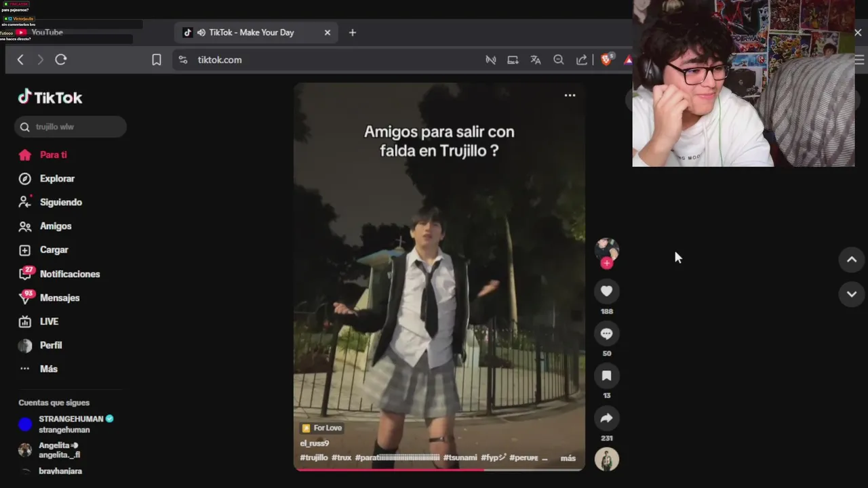The height and width of the screenshot is (488, 868).
Task: Go to next video with down arrow
Action: tap(852, 294)
